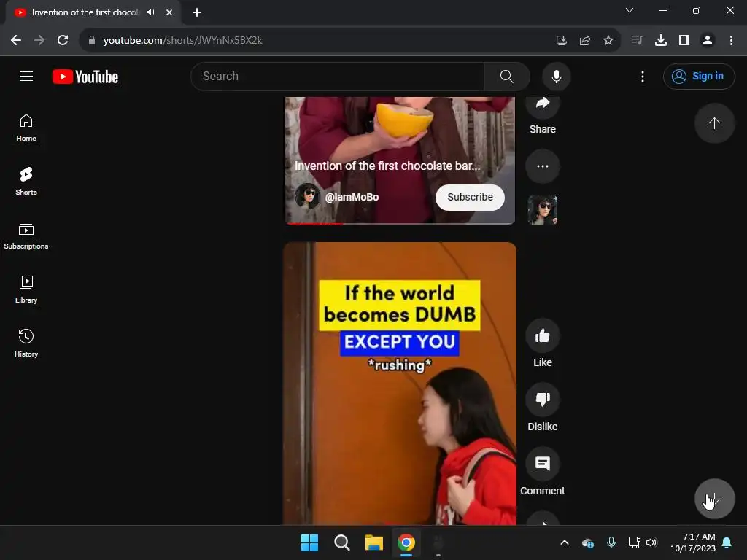Open Chrome downloads

pyautogui.click(x=660, y=41)
